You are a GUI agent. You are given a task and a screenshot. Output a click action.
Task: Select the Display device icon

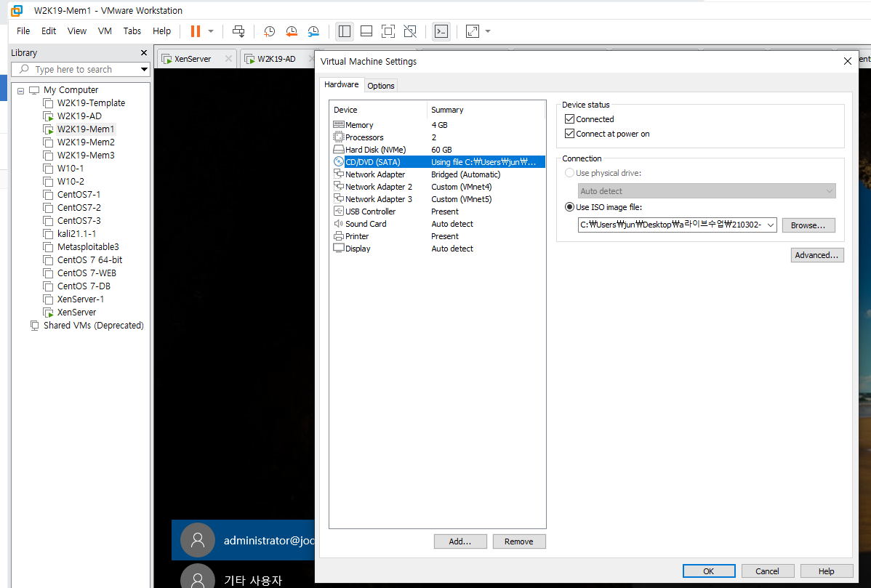[x=338, y=248]
